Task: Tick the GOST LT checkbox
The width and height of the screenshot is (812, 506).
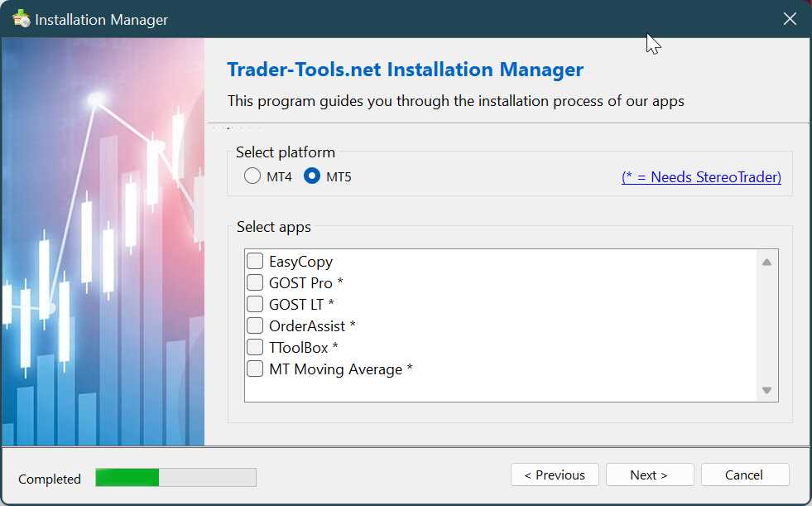Action: [x=255, y=304]
